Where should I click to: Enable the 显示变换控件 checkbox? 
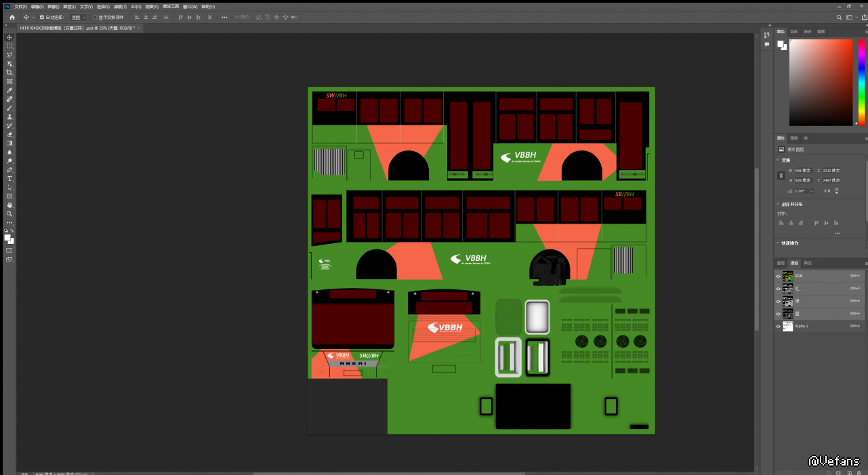click(x=95, y=17)
